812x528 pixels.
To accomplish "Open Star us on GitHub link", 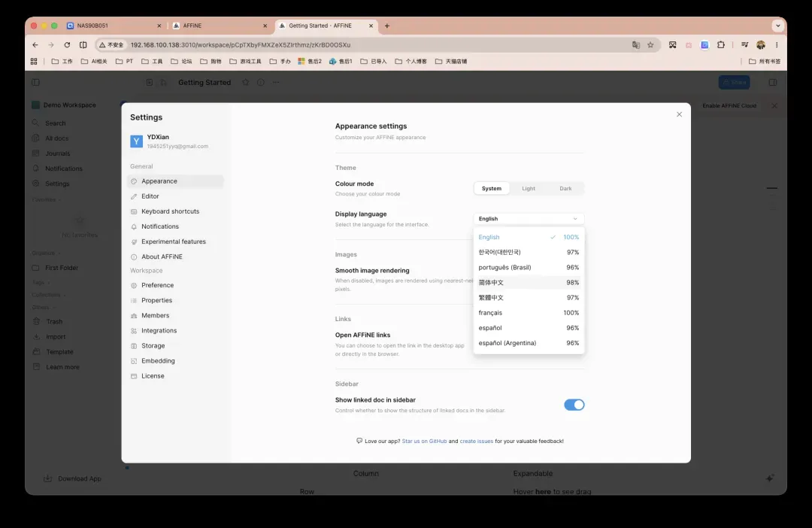I will [424, 441].
